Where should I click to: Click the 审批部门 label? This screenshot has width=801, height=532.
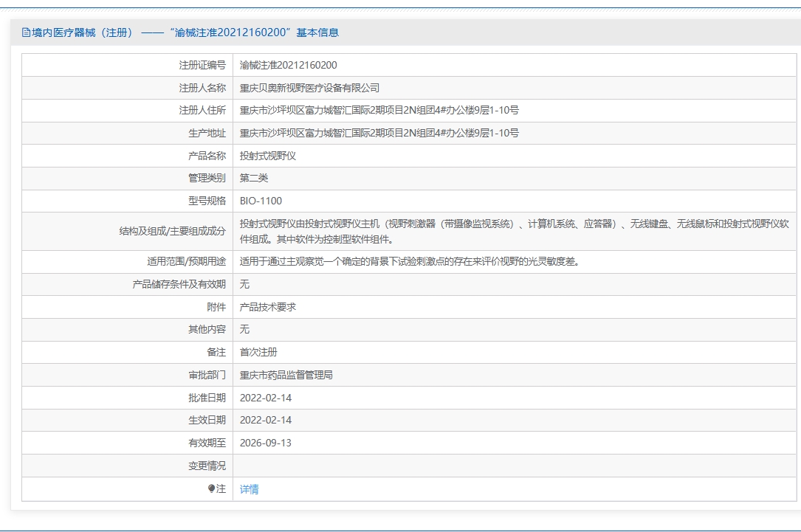coord(207,376)
